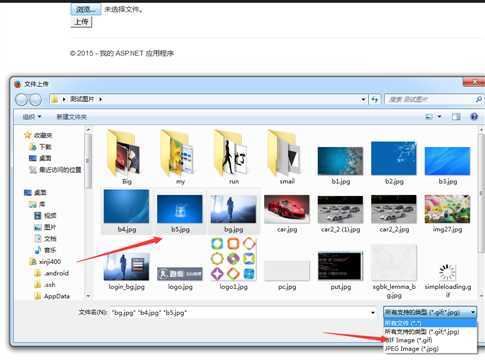
Task: Click the magnifier search icon
Action: [x=478, y=99]
